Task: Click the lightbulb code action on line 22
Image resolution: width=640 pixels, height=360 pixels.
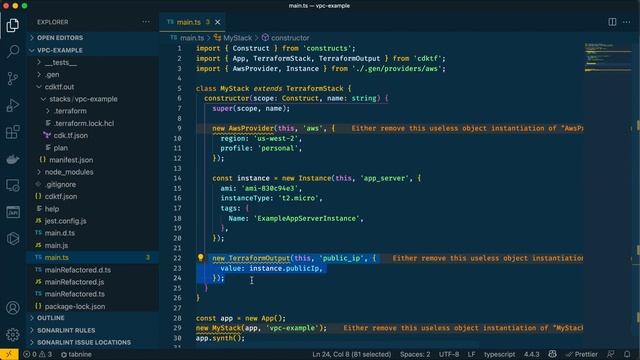Action: 200,258
